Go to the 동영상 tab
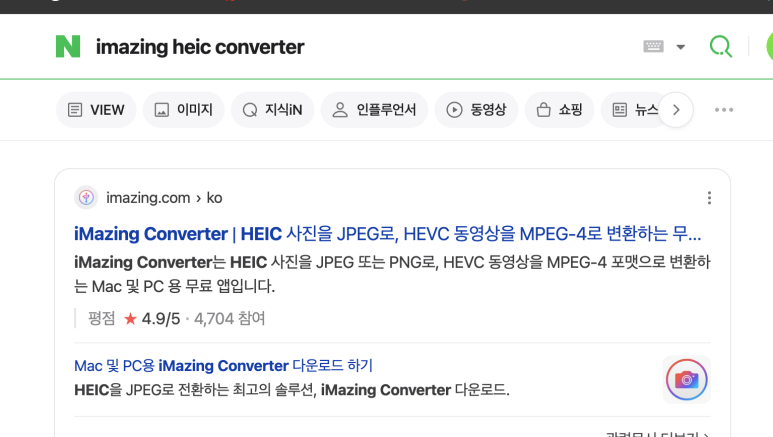773x437 pixels. click(476, 109)
